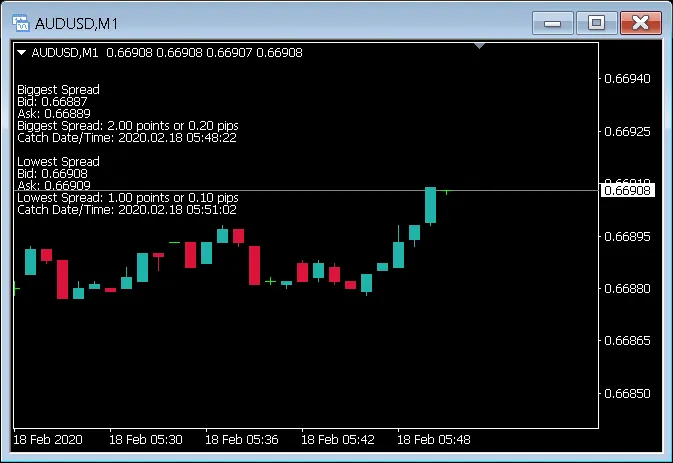This screenshot has height=463, width=673.
Task: Select the 18 Feb 05:30 time label
Action: [146, 439]
